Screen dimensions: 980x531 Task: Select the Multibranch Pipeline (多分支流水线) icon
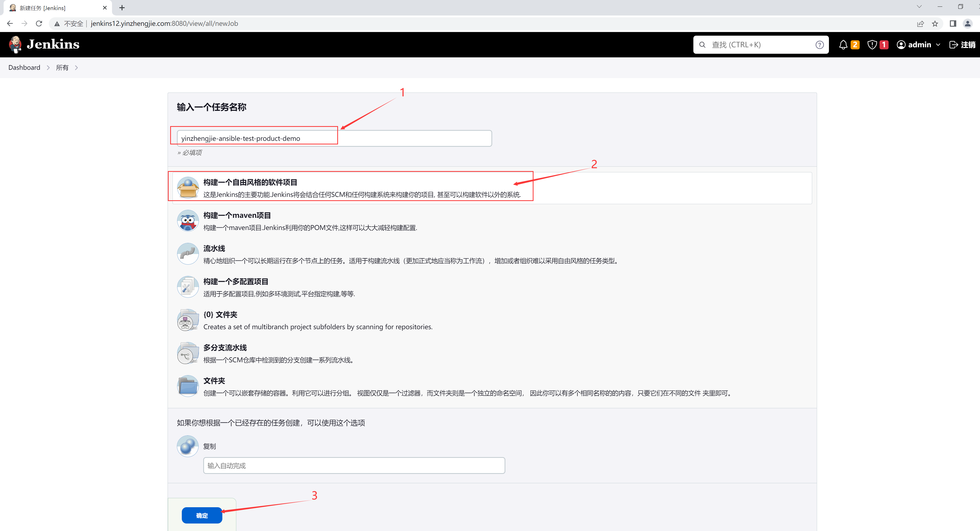(x=187, y=353)
